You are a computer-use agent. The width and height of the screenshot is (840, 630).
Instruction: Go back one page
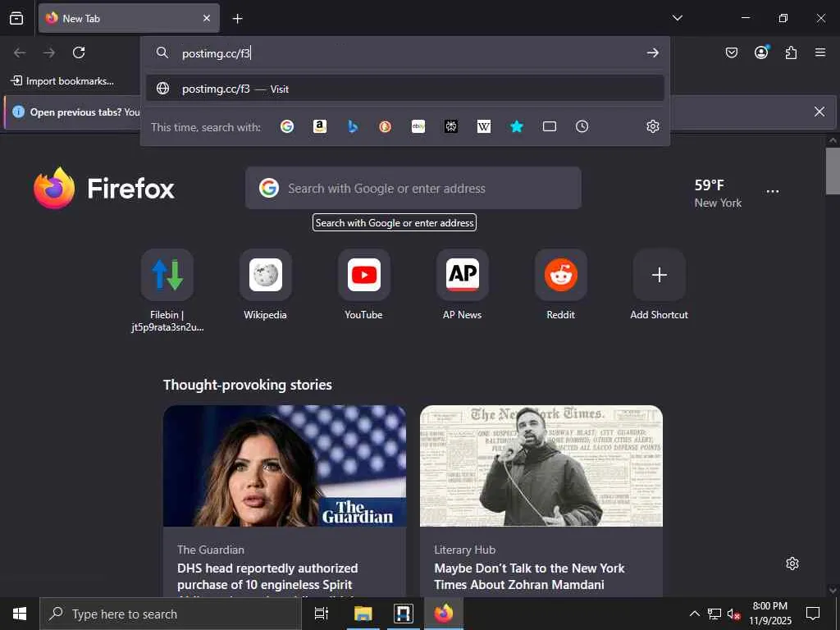20,52
